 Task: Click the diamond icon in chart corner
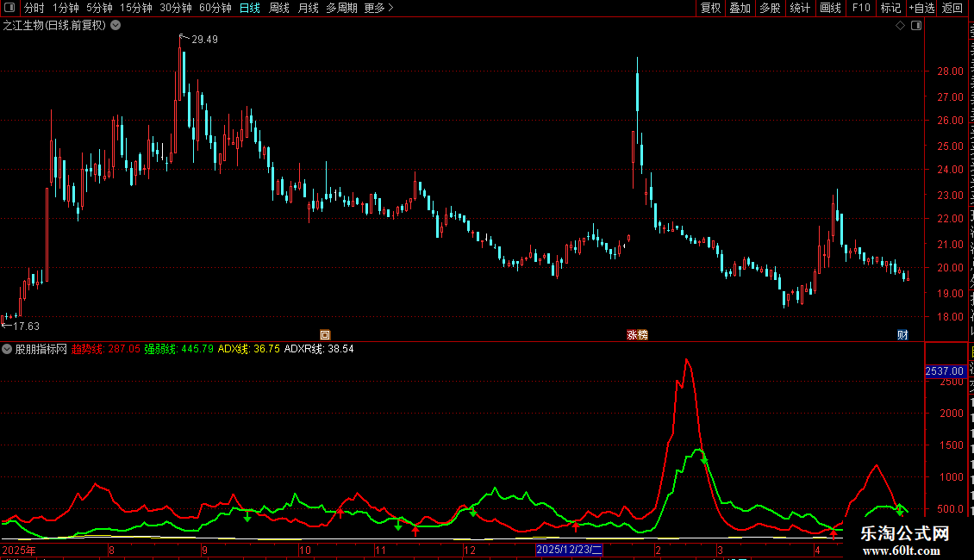900,26
